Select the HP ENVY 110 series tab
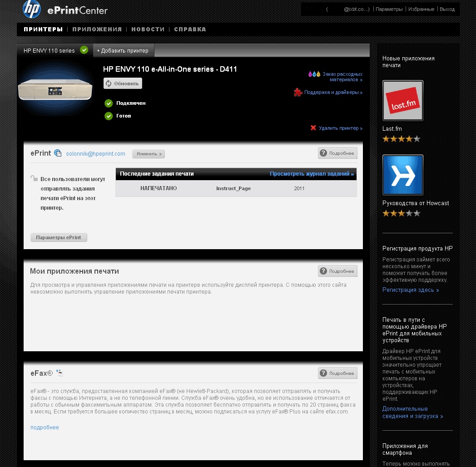476x467 pixels. coord(55,50)
